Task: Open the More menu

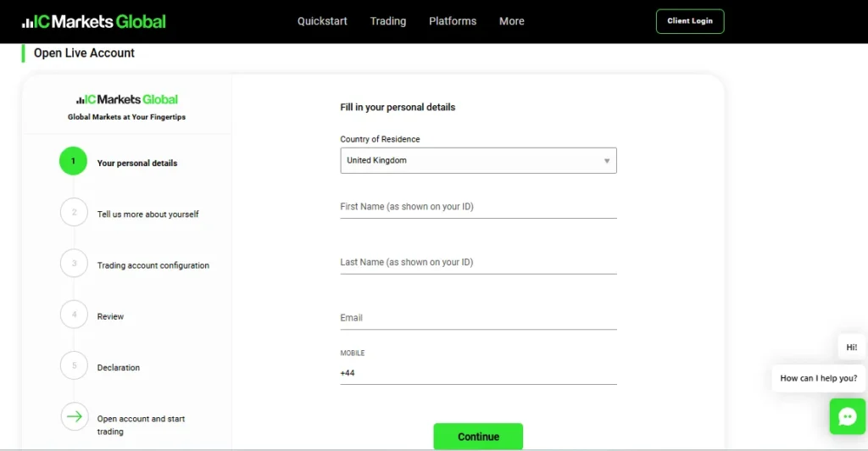Action: click(x=511, y=21)
